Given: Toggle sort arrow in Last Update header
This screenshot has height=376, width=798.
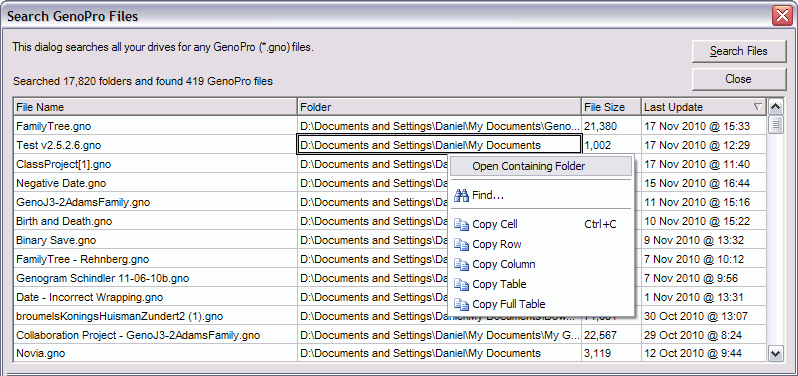Looking at the screenshot, I should 758,107.
